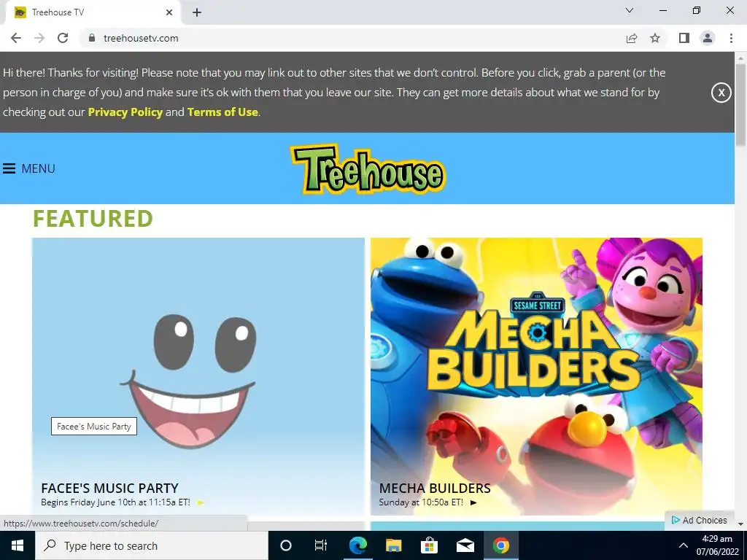The width and height of the screenshot is (747, 560).
Task: Open Chrome three-dot menu
Action: click(x=731, y=38)
